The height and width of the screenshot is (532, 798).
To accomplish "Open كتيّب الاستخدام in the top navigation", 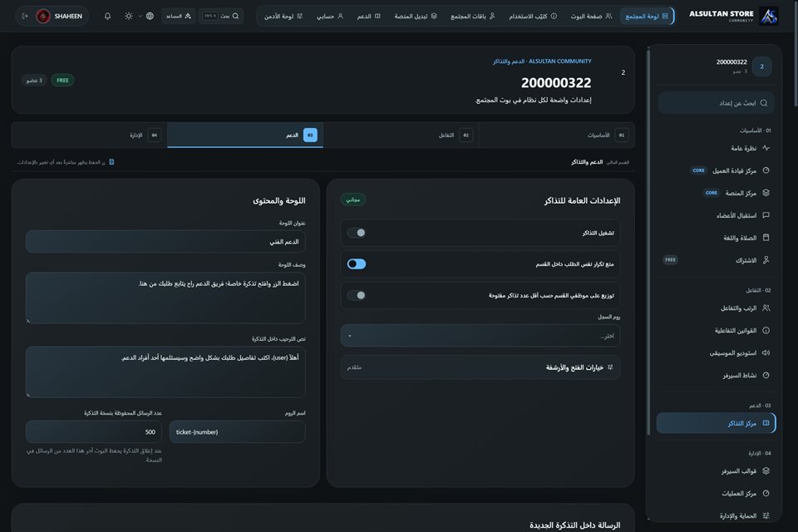I will tap(533, 17).
